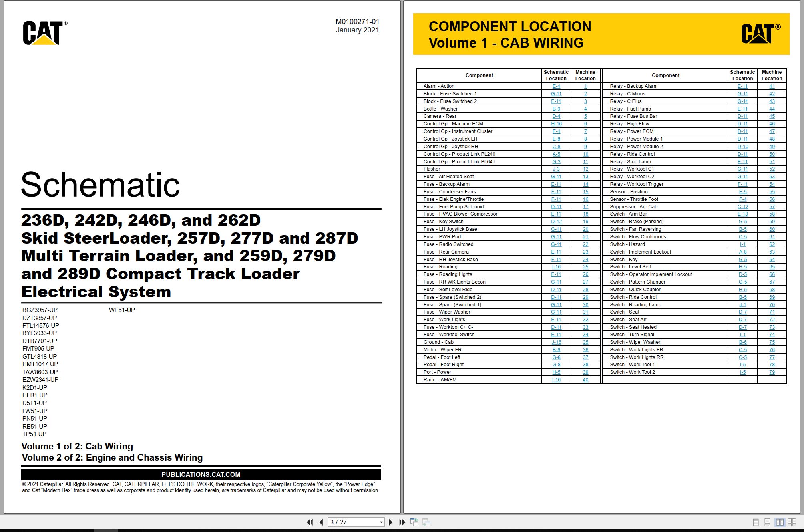Screen dimensions: 804x532
Task: Open E-8 link for Control Gp - Joystick LH
Action: point(556,139)
